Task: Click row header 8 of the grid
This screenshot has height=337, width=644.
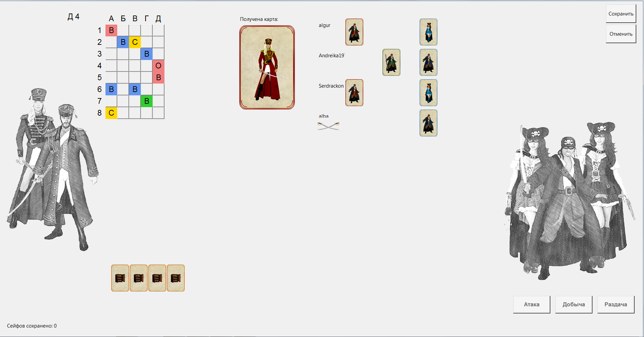Action: [x=99, y=113]
